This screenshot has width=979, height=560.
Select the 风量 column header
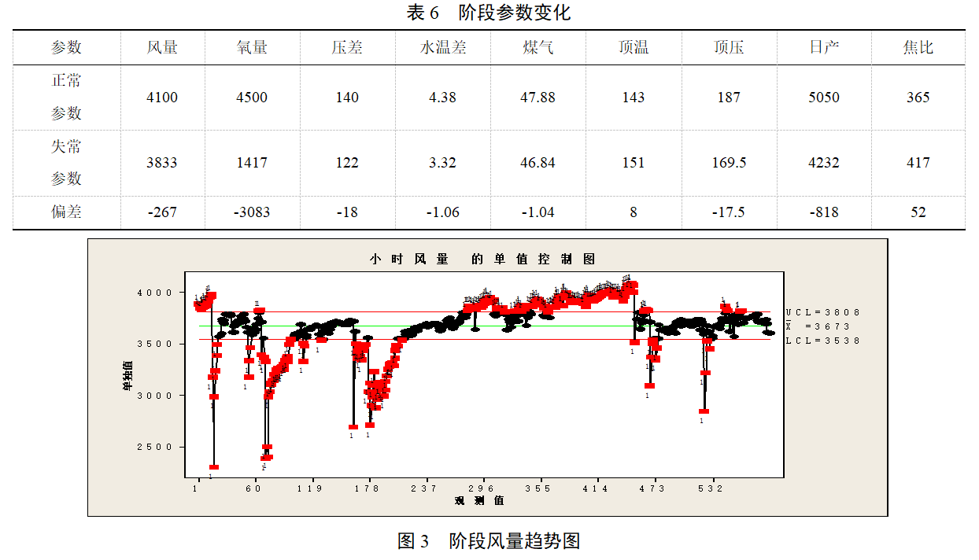tap(162, 48)
